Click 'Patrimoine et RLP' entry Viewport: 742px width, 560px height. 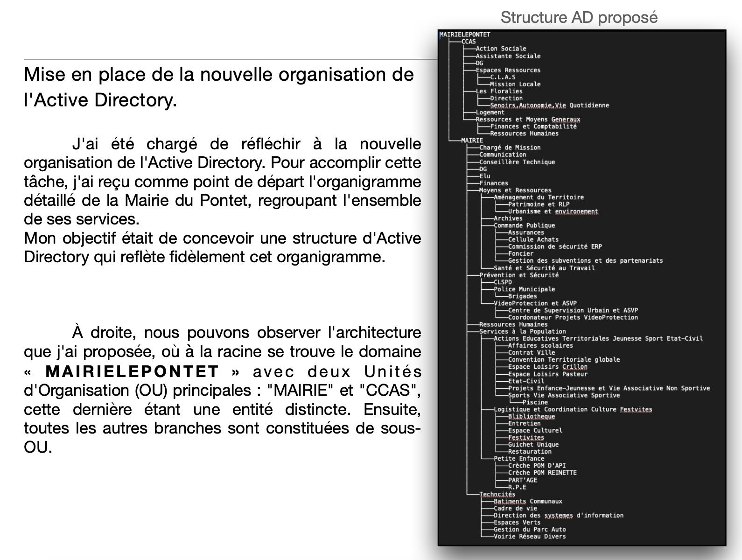pyautogui.click(x=539, y=204)
